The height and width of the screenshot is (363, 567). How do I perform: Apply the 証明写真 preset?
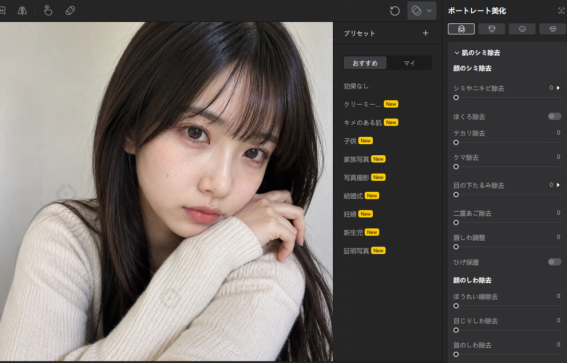[x=364, y=251]
